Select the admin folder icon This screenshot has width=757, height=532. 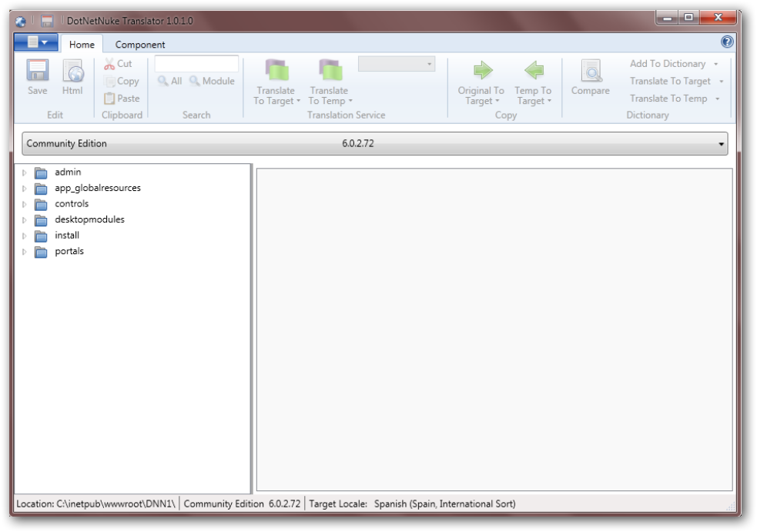click(x=41, y=172)
